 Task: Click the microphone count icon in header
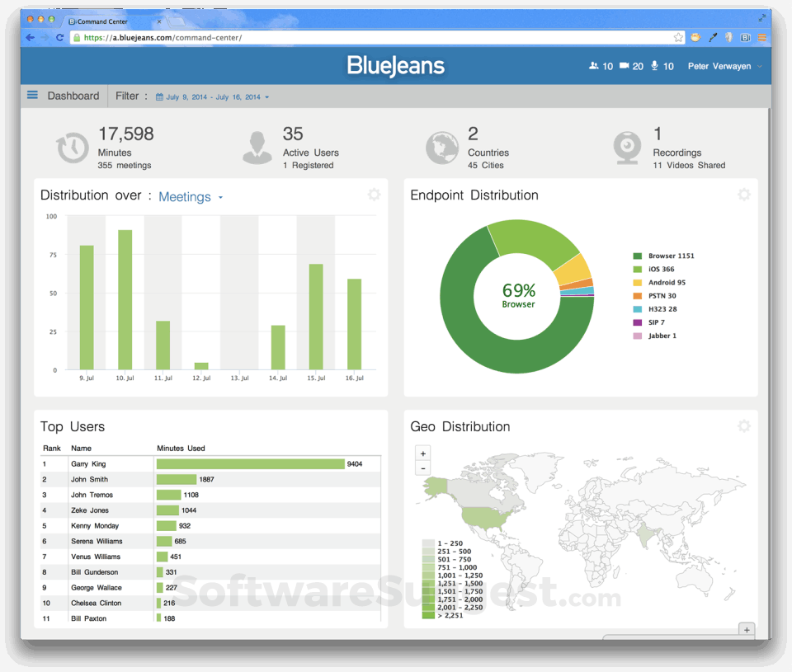tap(654, 66)
